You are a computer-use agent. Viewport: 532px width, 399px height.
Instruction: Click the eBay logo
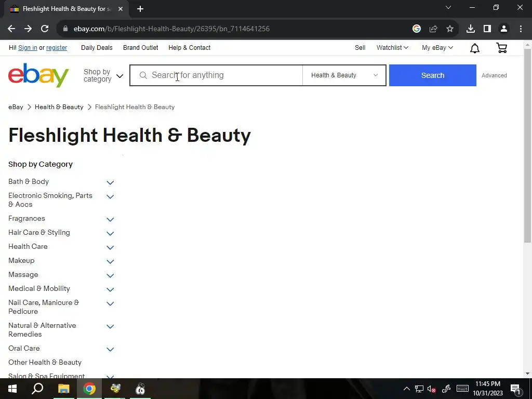(38, 75)
